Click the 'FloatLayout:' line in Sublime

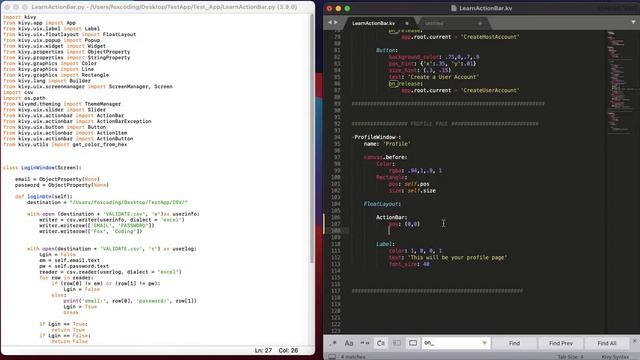[x=382, y=204]
